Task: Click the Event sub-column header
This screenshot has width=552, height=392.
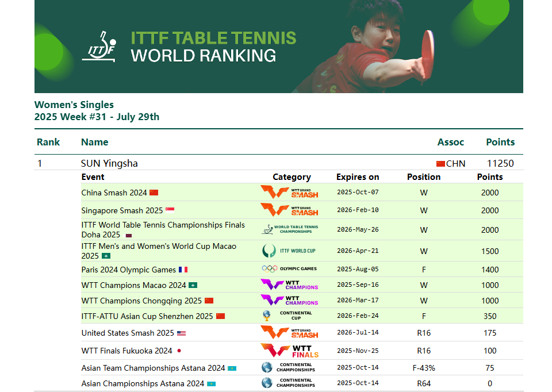Action: tap(93, 177)
